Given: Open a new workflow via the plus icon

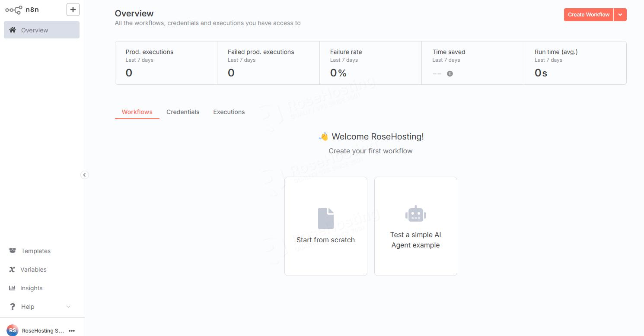Looking at the screenshot, I should (x=73, y=9).
